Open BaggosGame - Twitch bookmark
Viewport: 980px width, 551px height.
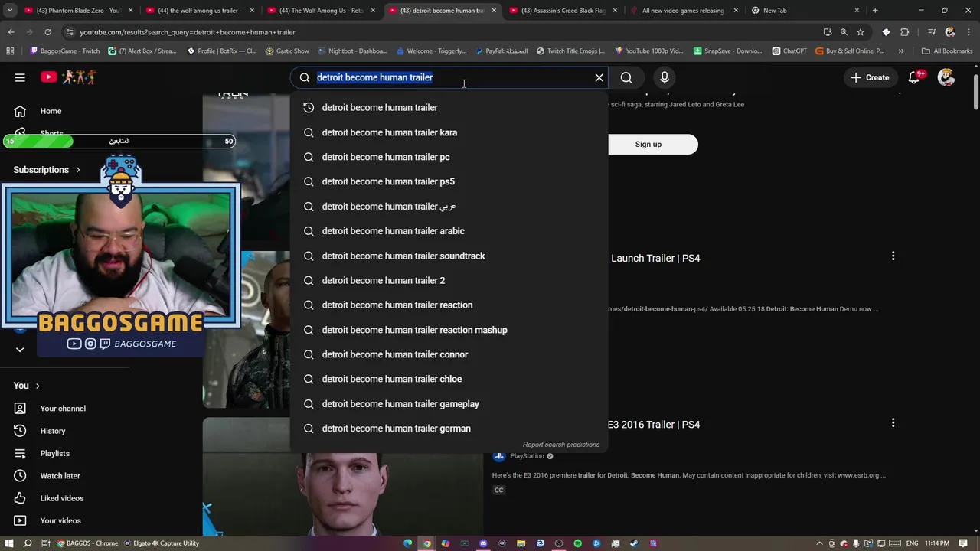click(x=65, y=51)
